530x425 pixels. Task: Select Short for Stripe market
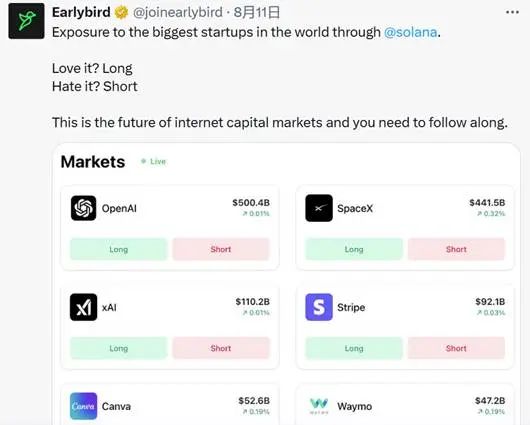[x=456, y=348]
